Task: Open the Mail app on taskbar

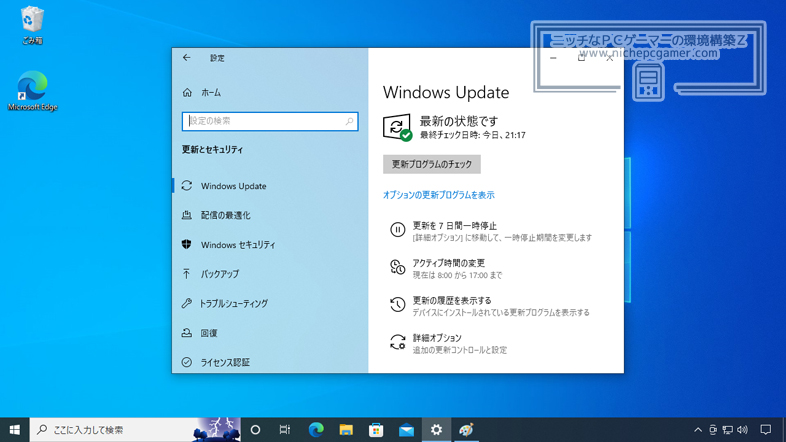Action: [x=406, y=430]
